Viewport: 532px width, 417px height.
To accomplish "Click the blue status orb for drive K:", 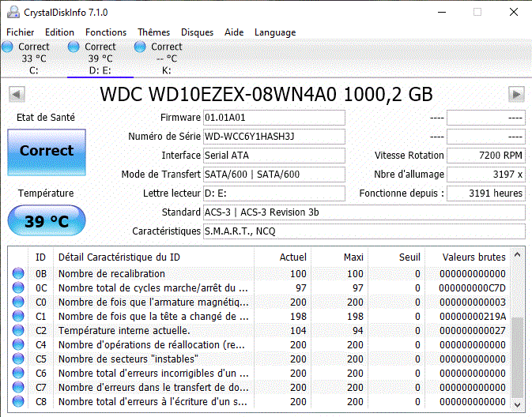I will pyautogui.click(x=140, y=47).
